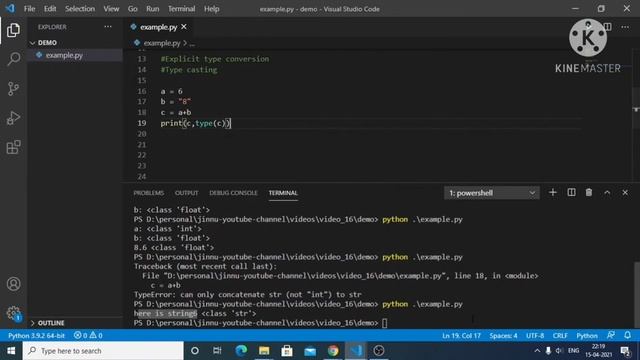Open Run and Debug view
Screen dimensions: 640x360
[x=13, y=118]
